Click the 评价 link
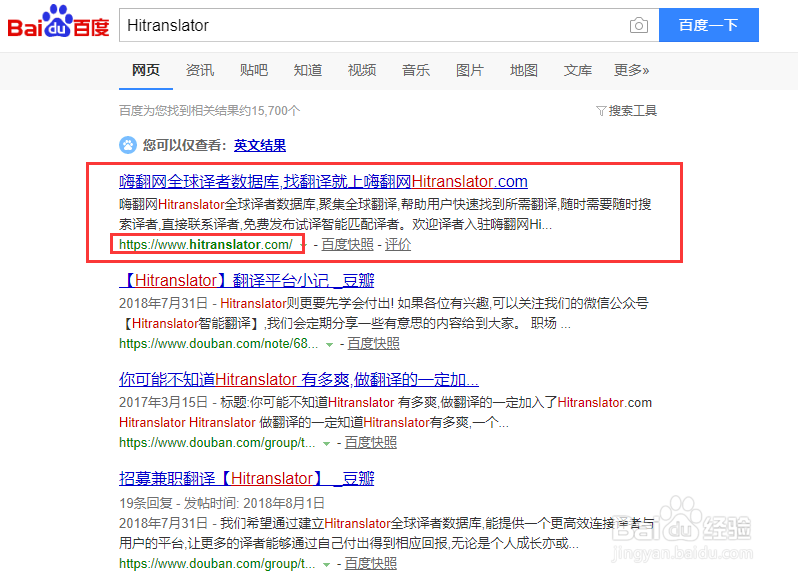This screenshot has width=798, height=581. point(397,245)
